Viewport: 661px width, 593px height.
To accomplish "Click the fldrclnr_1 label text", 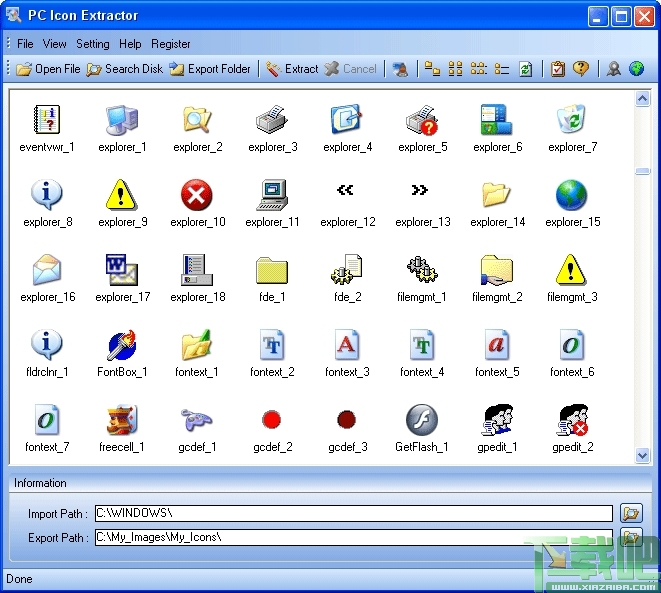I will [47, 372].
